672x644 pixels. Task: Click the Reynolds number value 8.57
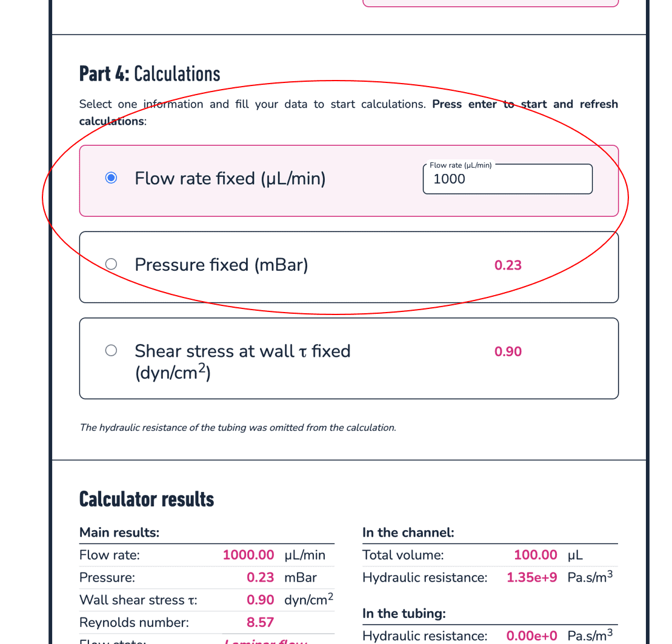260,623
